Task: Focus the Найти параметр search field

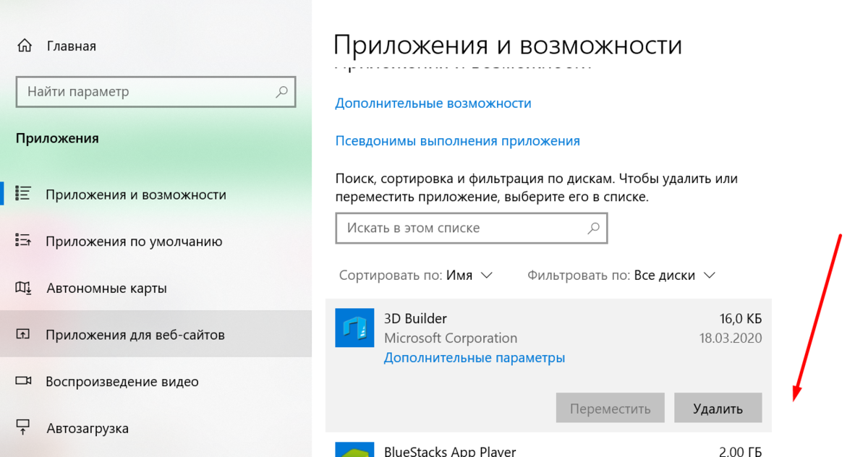Action: pyautogui.click(x=145, y=92)
